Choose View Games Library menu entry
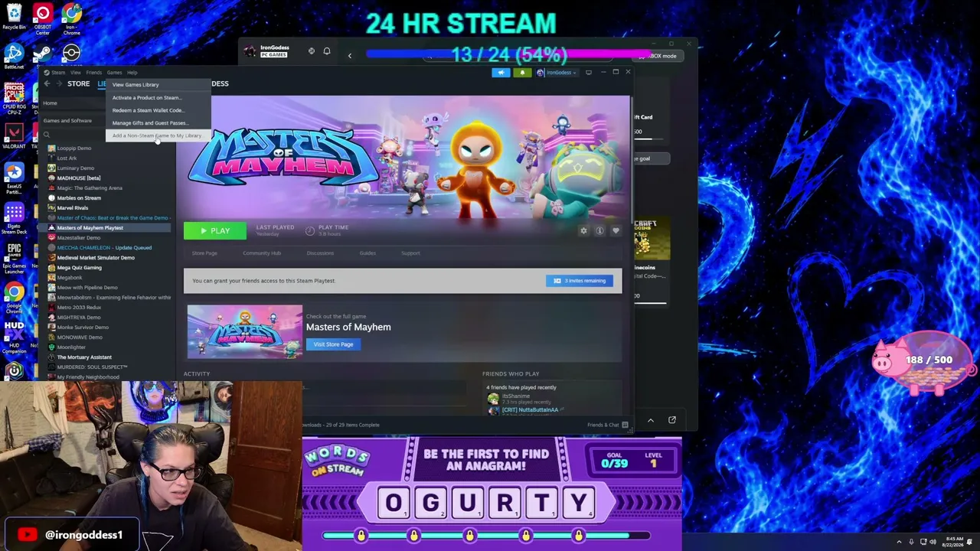Viewport: 980px width, 551px height. click(x=136, y=85)
